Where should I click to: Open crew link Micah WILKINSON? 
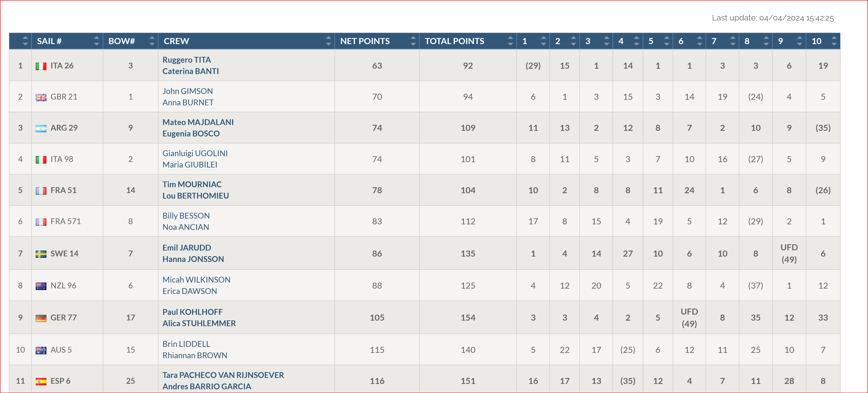[x=196, y=280]
